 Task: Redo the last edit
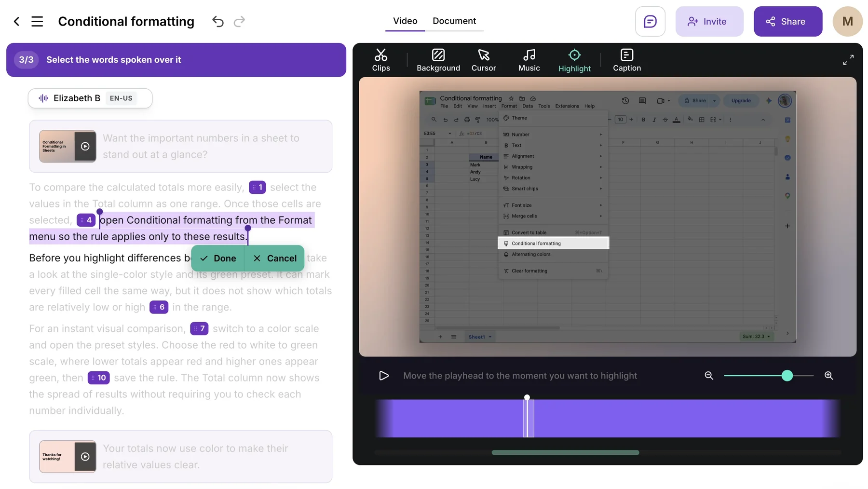(x=239, y=21)
